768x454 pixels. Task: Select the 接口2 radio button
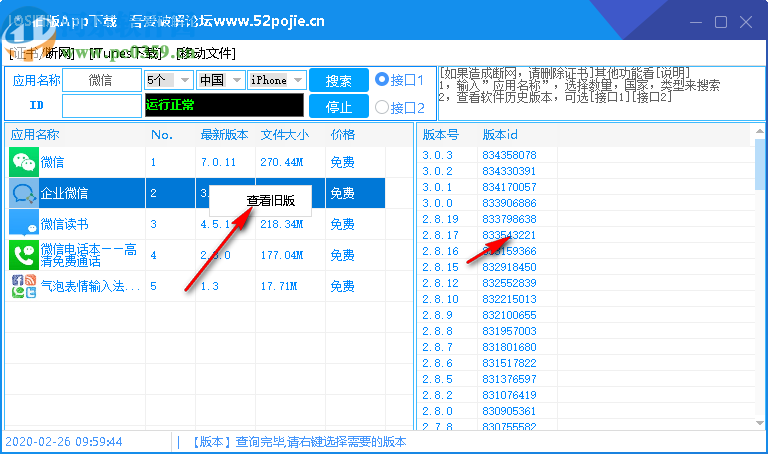click(382, 107)
